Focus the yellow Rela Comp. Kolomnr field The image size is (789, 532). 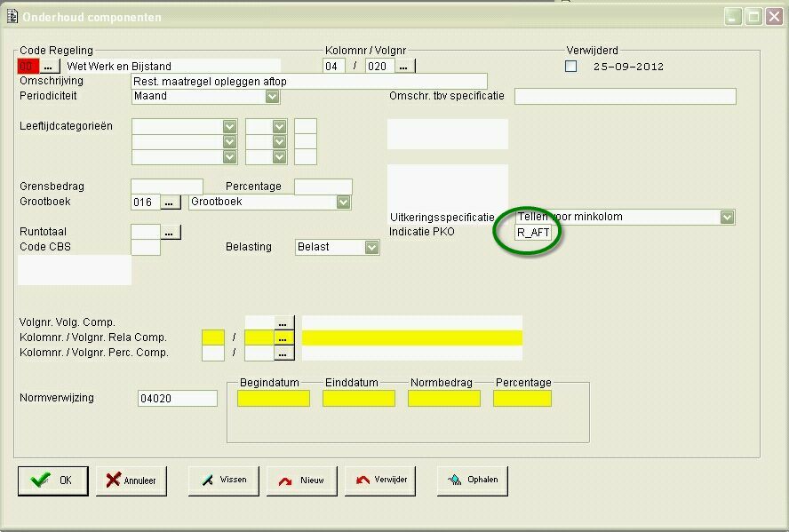point(213,337)
